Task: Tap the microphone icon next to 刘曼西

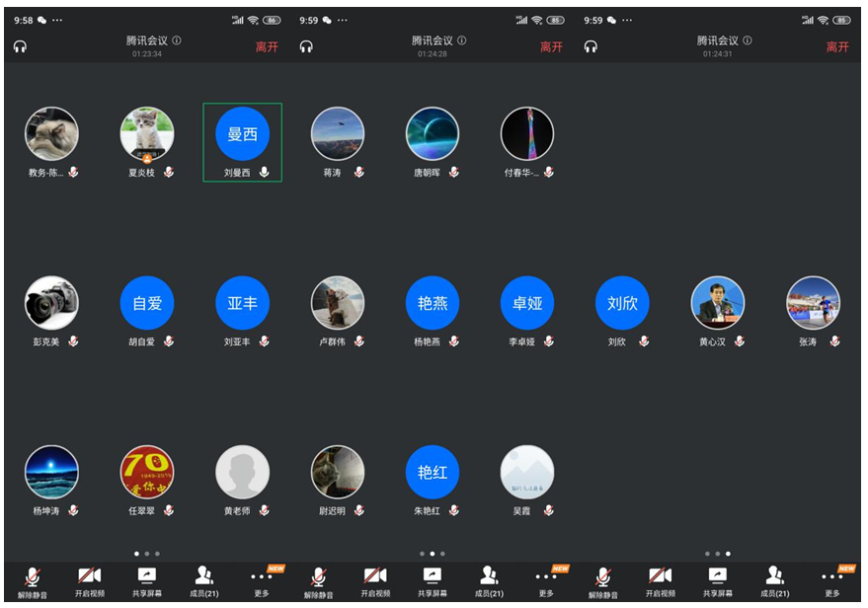Action: pos(265,172)
